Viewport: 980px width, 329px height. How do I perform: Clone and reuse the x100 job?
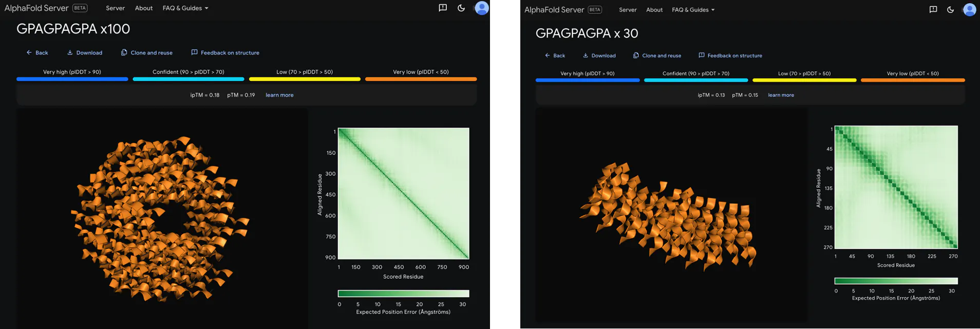click(147, 52)
